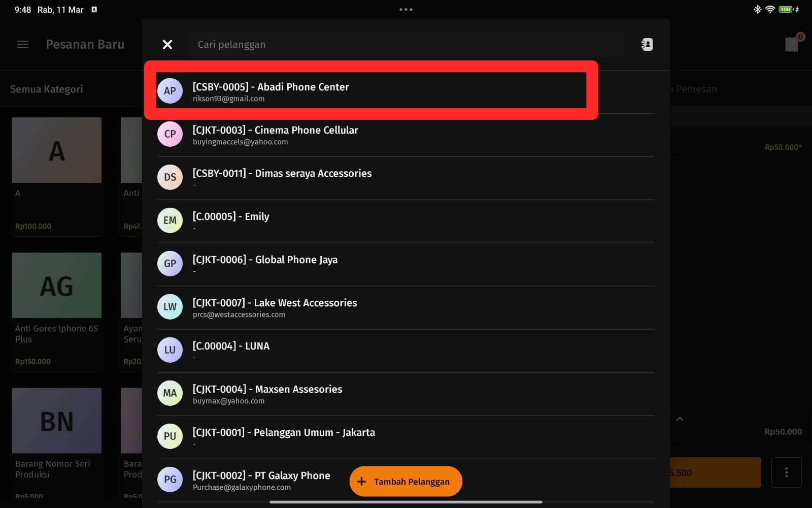The width and height of the screenshot is (812, 508).
Task: Select customer Dimas seraya Accessories
Action: (282, 174)
